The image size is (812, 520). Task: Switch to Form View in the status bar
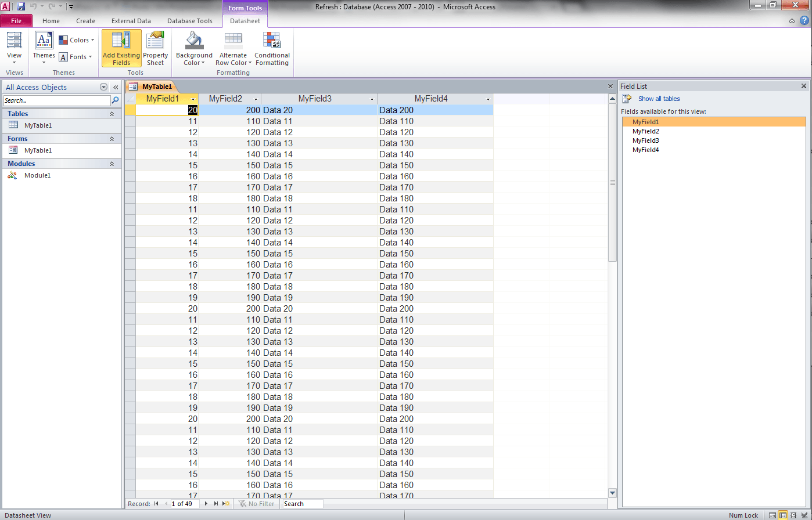tap(772, 515)
